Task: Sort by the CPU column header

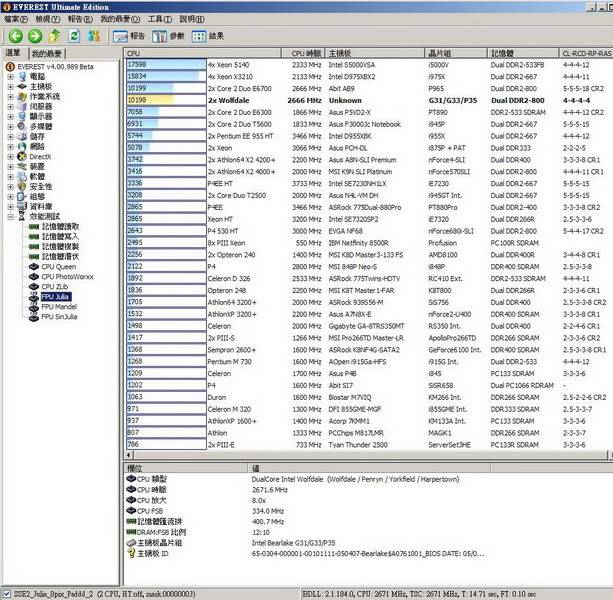Action: click(x=203, y=53)
